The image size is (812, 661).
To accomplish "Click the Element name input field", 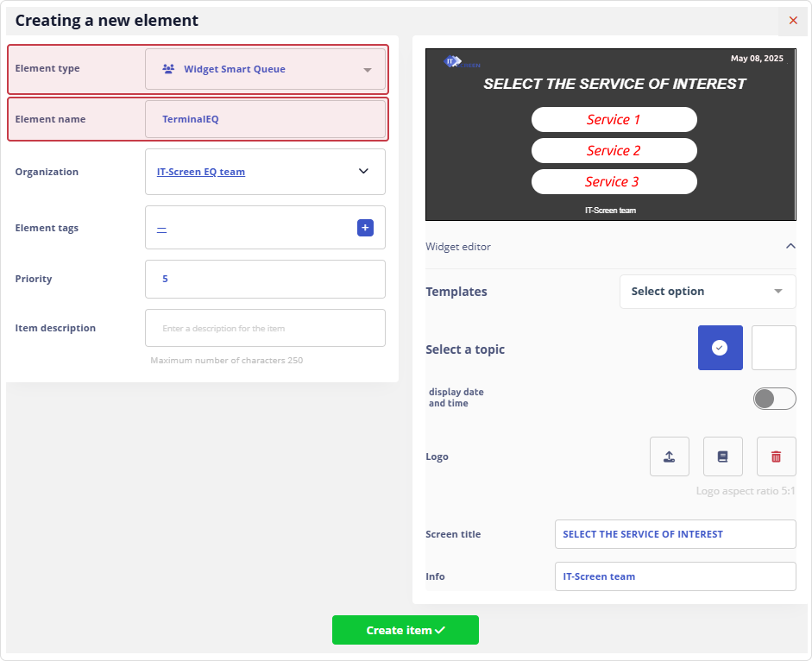I will [x=265, y=119].
